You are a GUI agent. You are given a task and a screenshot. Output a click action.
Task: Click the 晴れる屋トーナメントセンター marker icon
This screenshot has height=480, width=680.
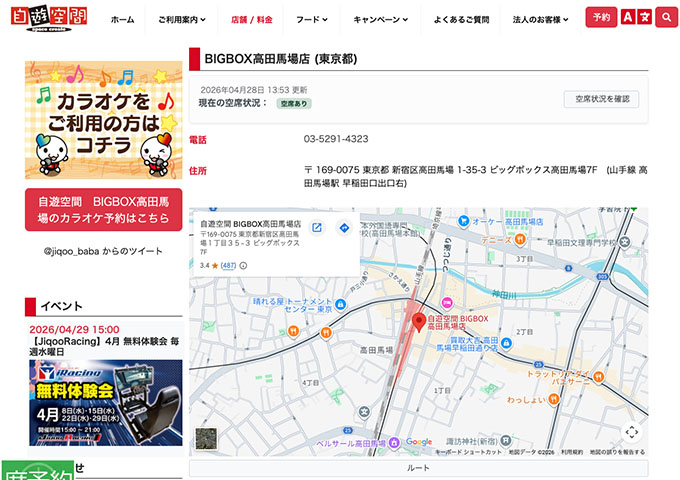tap(340, 304)
